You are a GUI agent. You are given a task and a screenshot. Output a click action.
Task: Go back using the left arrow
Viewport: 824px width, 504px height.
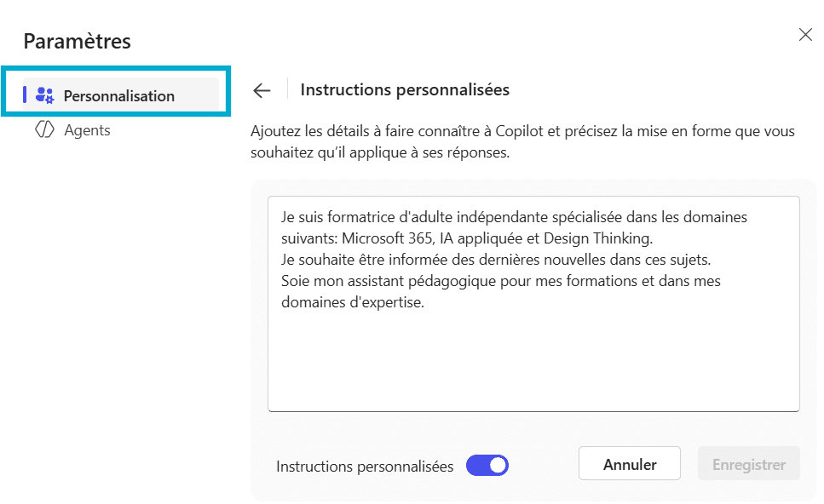click(x=262, y=90)
